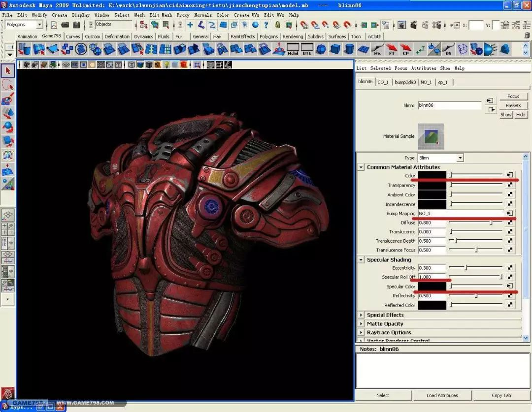The height and width of the screenshot is (412, 532).
Task: Select the arrow Select tool in toolbox
Action: [8, 70]
